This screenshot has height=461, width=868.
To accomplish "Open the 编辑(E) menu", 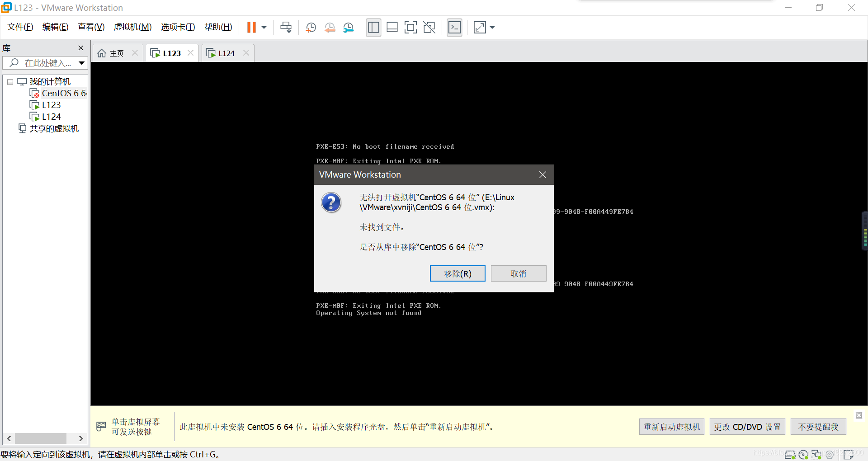I will (56, 27).
